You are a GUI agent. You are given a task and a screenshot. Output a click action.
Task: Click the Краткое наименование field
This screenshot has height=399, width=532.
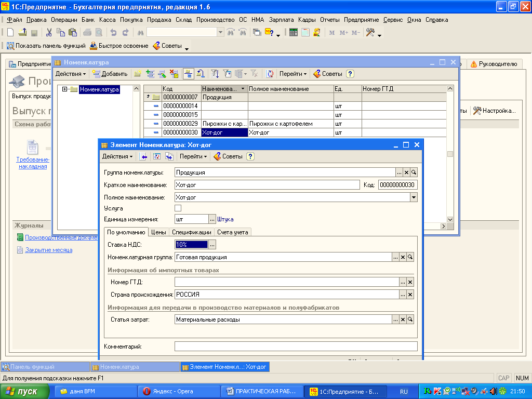click(x=267, y=185)
